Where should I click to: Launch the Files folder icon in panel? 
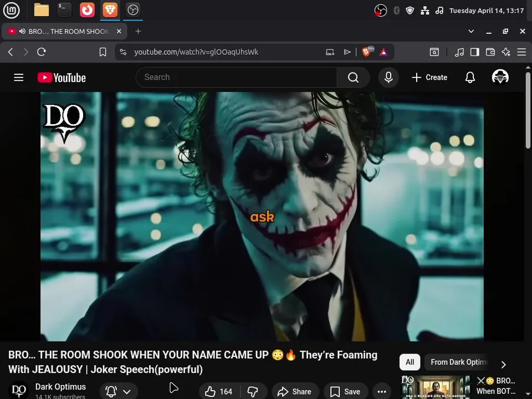[x=42, y=10]
